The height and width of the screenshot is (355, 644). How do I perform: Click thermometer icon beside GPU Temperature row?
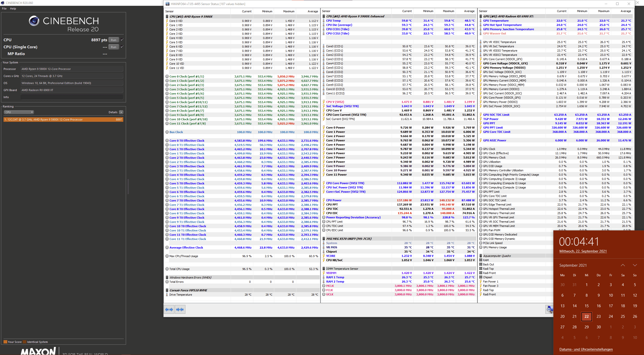[x=481, y=21]
